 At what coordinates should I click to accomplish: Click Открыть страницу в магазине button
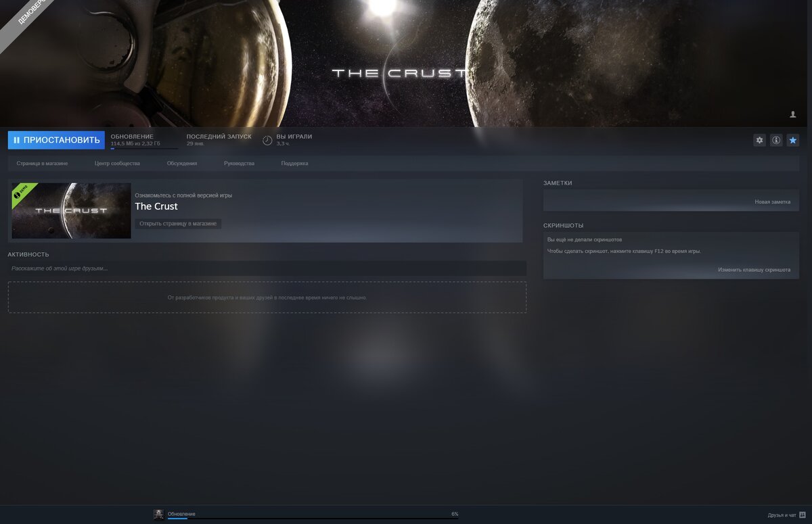178,224
